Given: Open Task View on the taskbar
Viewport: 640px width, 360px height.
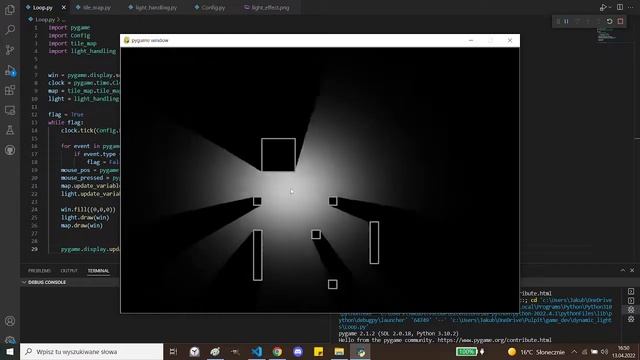Looking at the screenshot, I should point(173,351).
